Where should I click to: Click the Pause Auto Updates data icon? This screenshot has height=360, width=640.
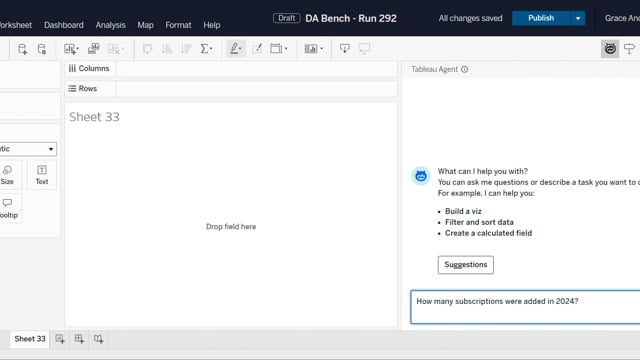point(42,49)
